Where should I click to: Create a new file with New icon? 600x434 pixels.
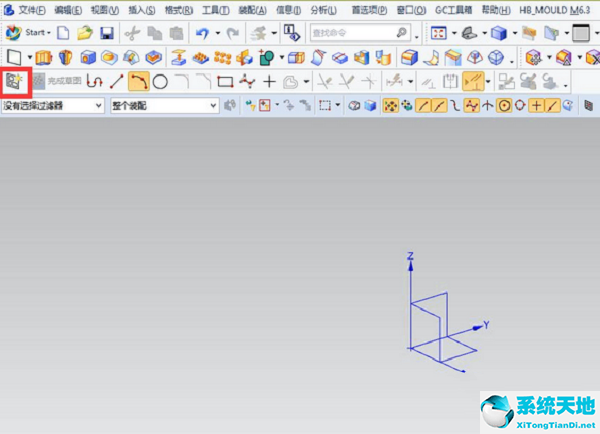coord(63,33)
